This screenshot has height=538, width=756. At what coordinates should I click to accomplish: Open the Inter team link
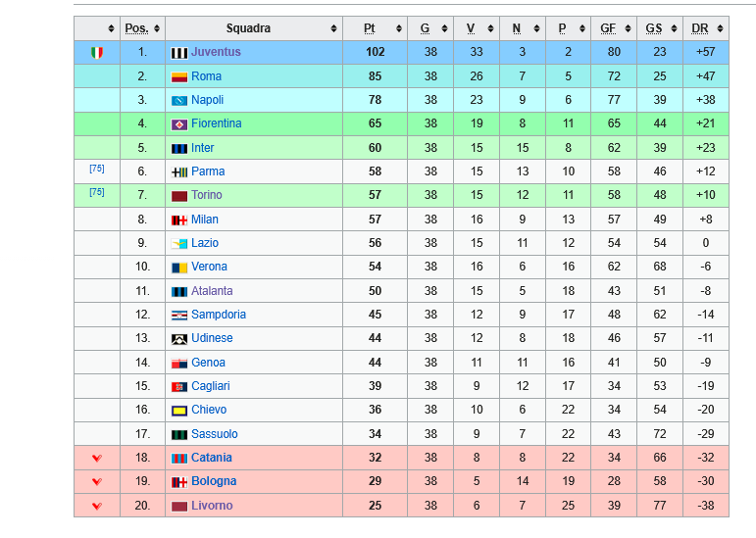click(202, 148)
